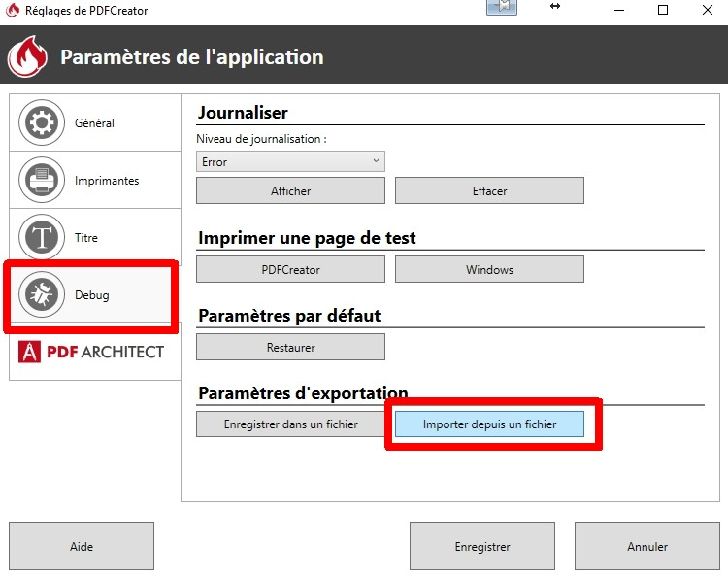The image size is (728, 577).
Task: Open the PDF Architect logo banner
Action: 91,352
